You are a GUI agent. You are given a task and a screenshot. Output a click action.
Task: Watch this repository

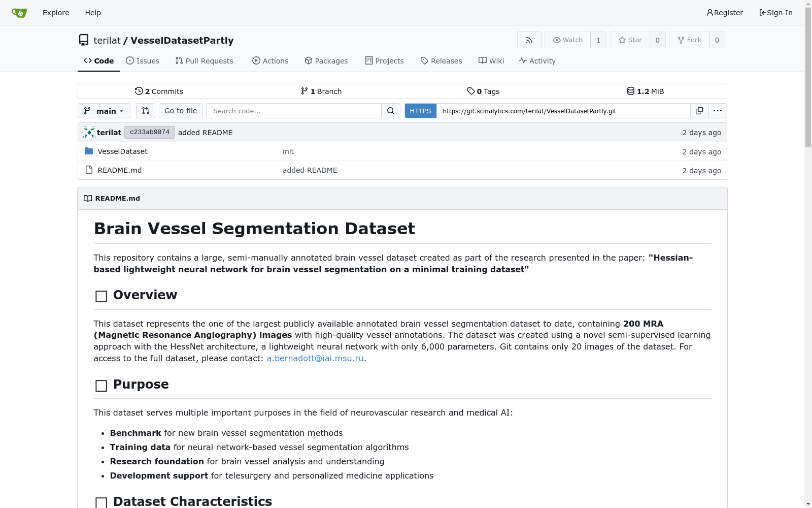(567, 40)
